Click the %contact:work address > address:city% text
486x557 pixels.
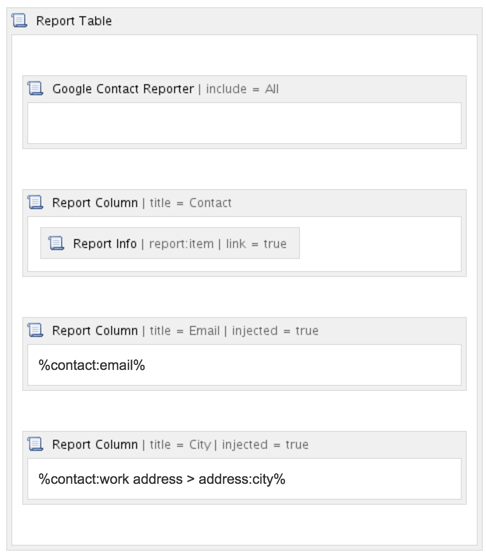click(162, 479)
